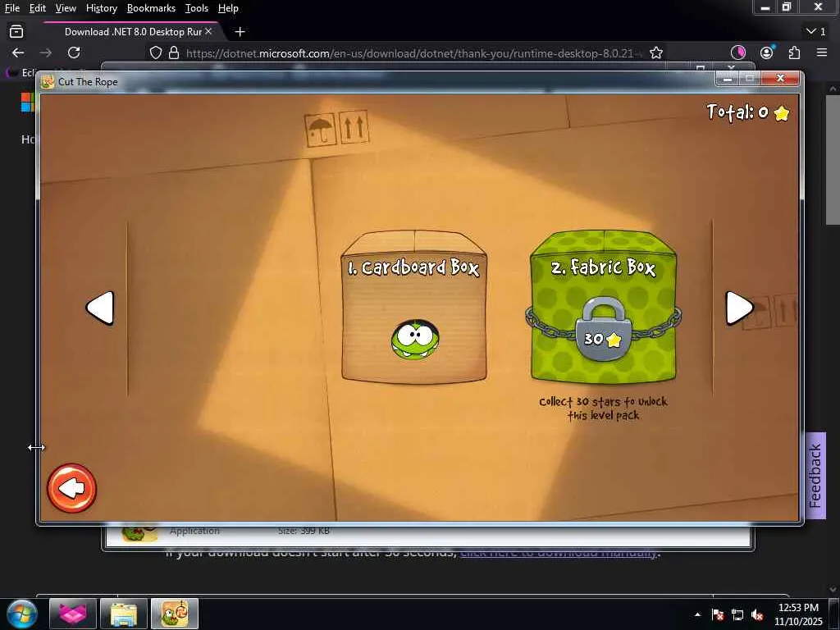Open File Explorer from taskbar

(124, 614)
